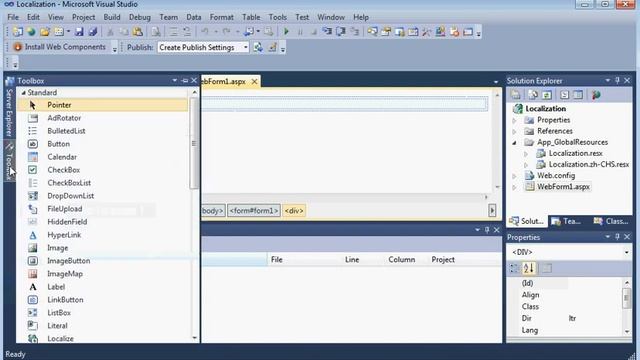The image size is (640, 360).
Task: Click the Paste clipboard icon
Action: click(138, 32)
